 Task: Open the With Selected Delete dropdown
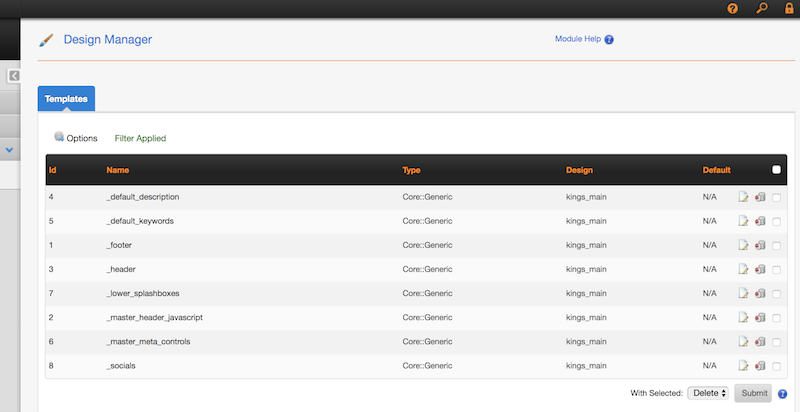[708, 393]
